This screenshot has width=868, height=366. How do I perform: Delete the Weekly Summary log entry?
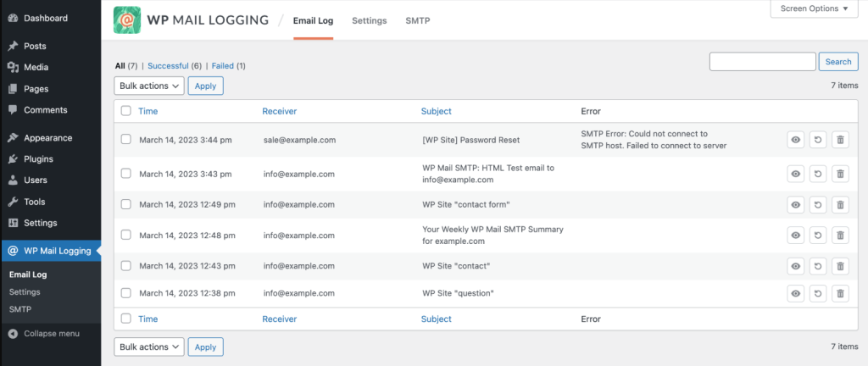point(840,235)
